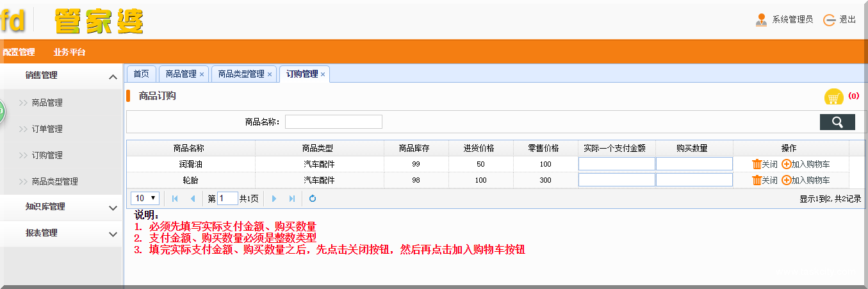Open the page size dropdown
Viewport: 868px width, 289px height.
pos(145,199)
